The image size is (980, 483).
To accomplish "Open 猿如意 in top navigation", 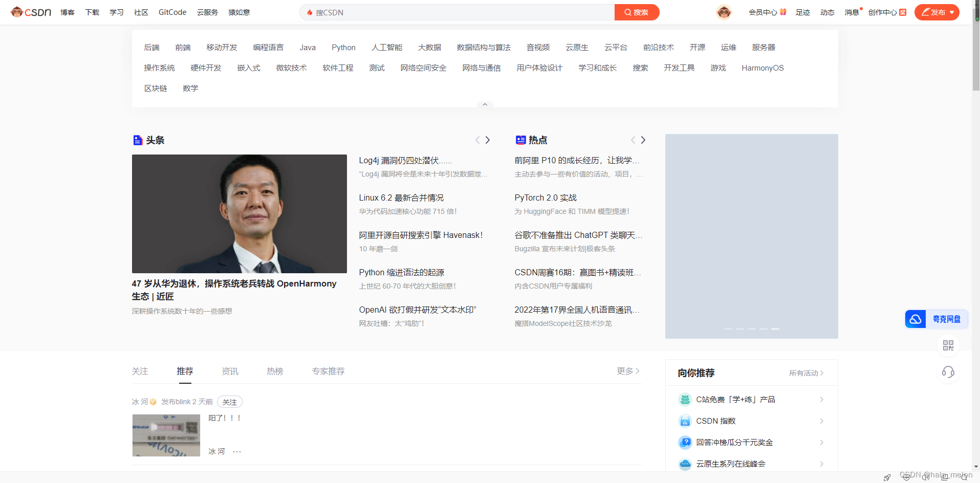I will [239, 12].
